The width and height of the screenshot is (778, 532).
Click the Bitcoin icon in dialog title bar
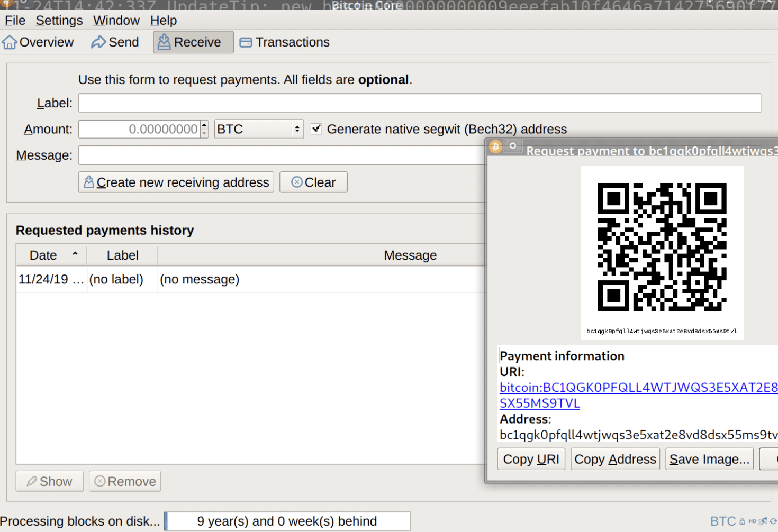[496, 146]
